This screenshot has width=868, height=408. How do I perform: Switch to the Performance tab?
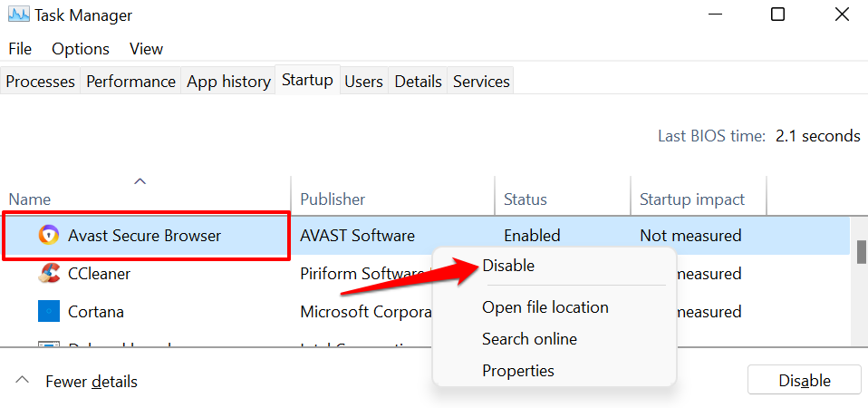point(130,82)
